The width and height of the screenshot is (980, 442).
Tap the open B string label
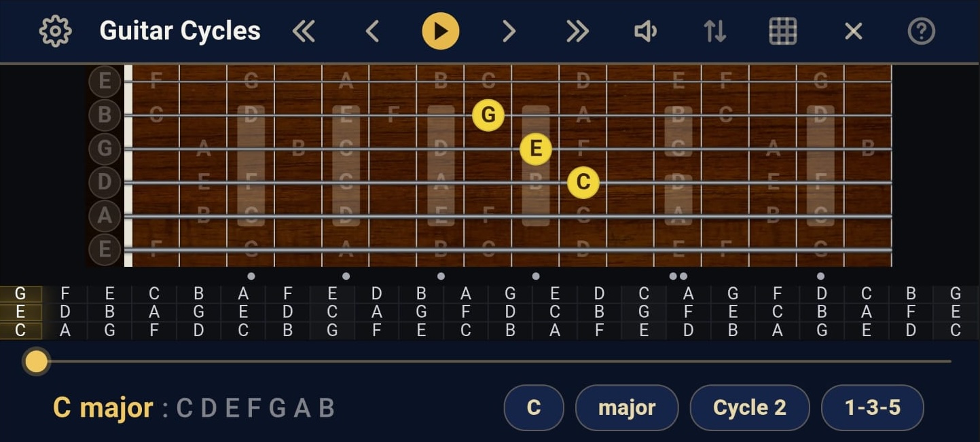(x=105, y=115)
